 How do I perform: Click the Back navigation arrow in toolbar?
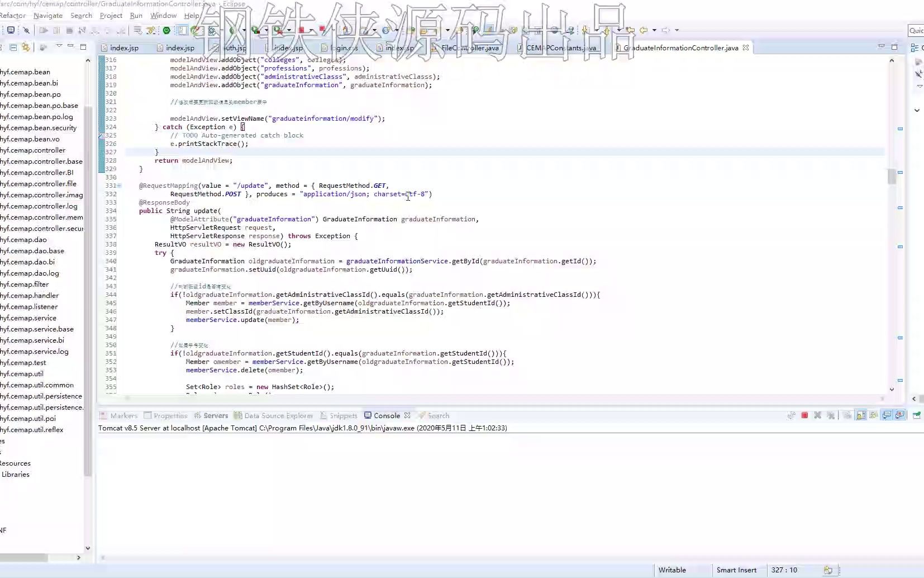(x=644, y=30)
